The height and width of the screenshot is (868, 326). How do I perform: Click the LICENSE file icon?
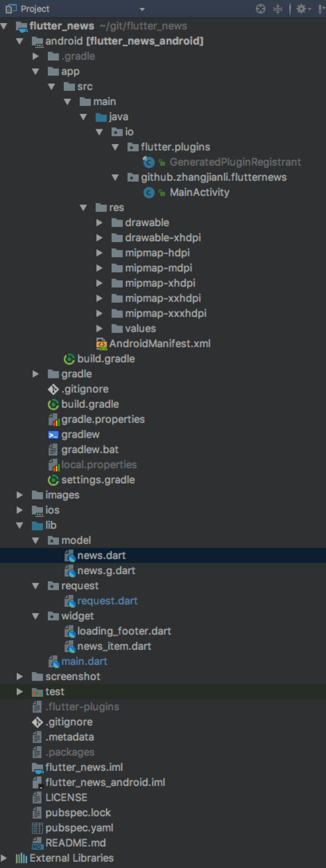pyautogui.click(x=37, y=798)
